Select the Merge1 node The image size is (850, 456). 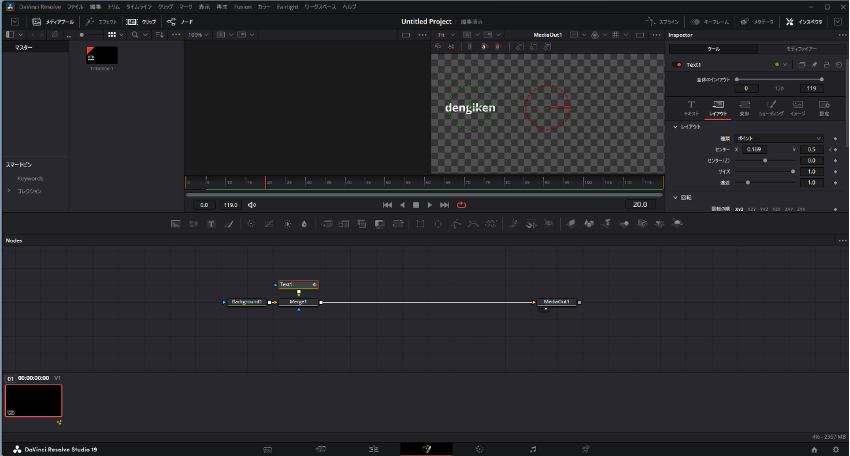pos(297,301)
